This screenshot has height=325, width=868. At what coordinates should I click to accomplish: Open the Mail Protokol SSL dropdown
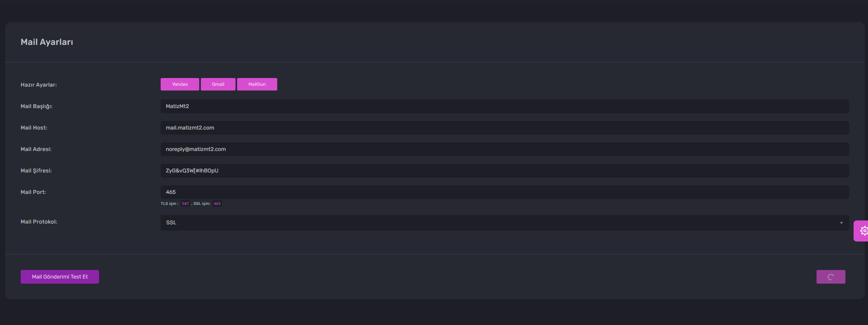pyautogui.click(x=505, y=223)
